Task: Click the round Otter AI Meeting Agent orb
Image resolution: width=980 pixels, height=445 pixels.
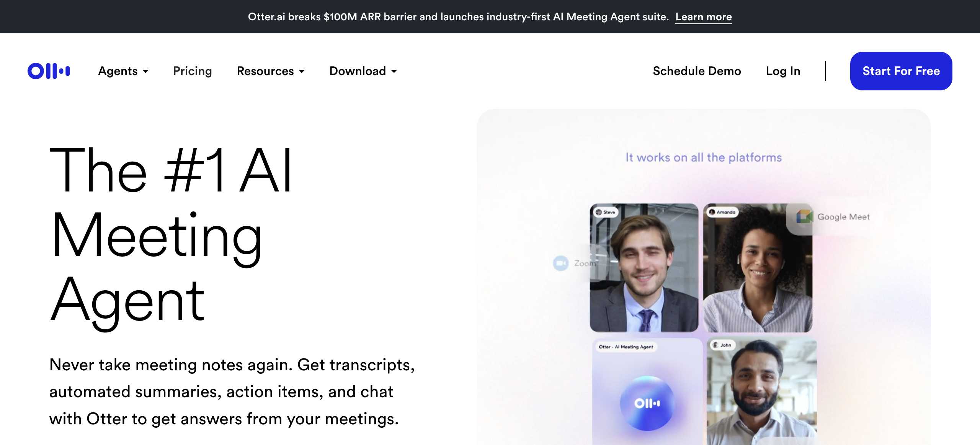Action: (647, 403)
